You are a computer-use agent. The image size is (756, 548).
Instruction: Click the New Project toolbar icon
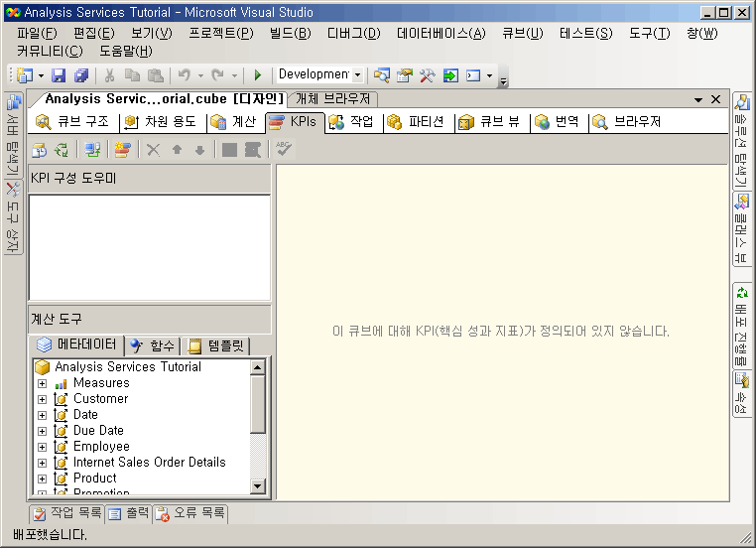[x=24, y=75]
